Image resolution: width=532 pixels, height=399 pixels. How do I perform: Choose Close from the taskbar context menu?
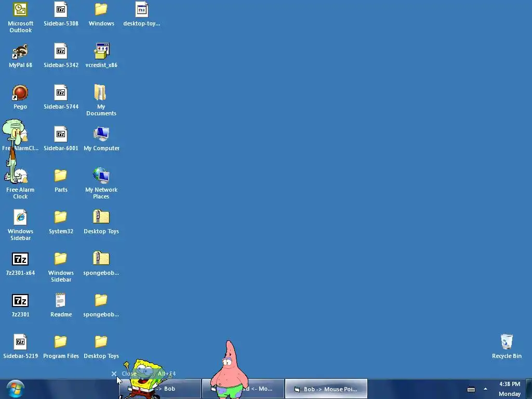[144, 374]
